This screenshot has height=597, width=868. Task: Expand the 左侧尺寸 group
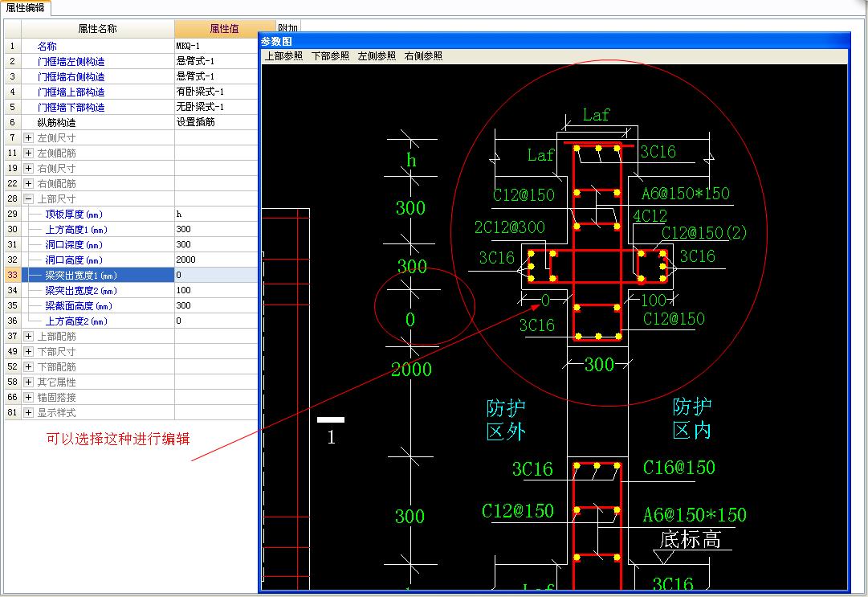pyautogui.click(x=28, y=138)
